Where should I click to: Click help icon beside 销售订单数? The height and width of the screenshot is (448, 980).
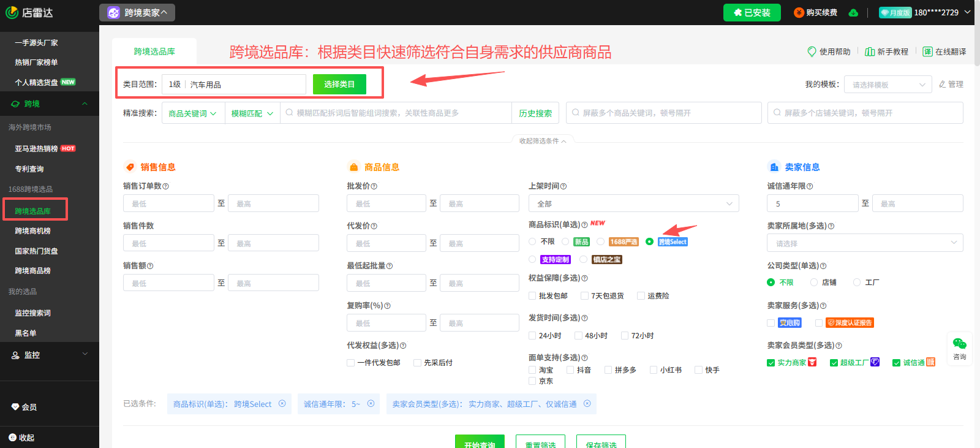166,186
